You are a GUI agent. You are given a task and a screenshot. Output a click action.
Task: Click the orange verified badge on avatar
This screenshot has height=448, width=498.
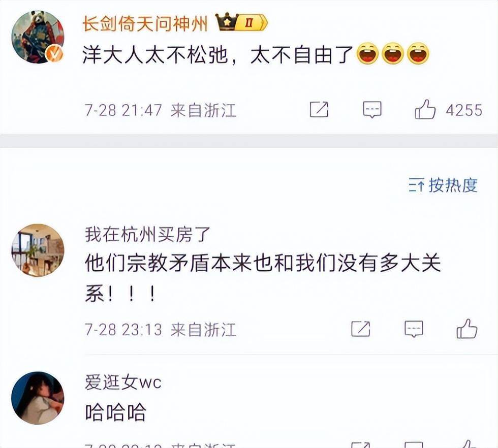(x=55, y=54)
